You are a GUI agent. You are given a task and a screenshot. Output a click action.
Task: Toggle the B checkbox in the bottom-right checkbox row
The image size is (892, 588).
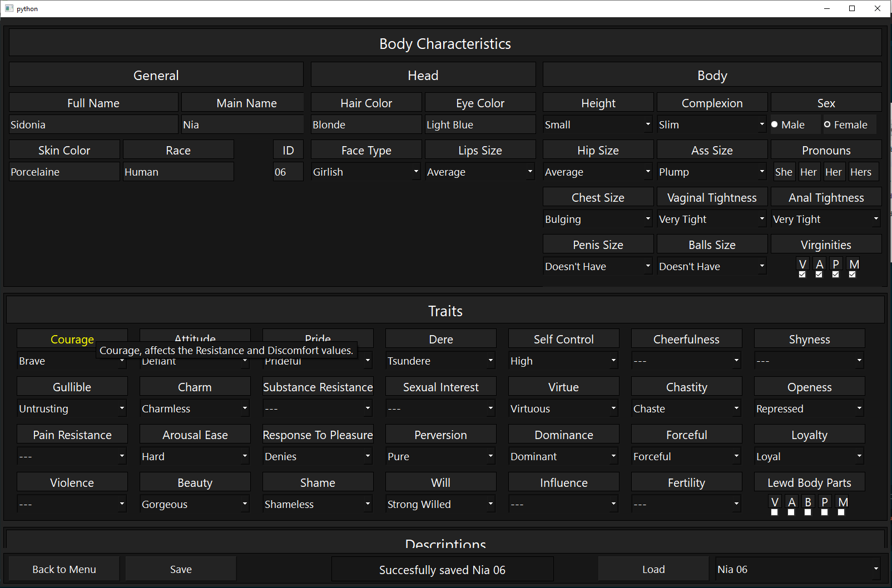point(807,512)
